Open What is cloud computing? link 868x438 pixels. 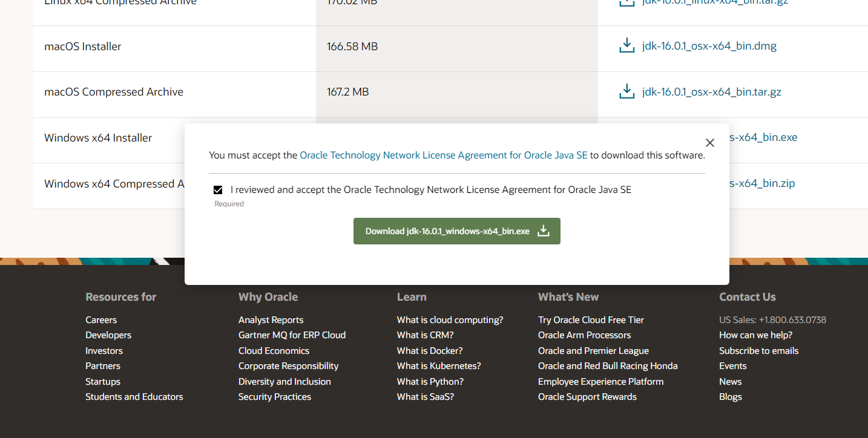450,320
